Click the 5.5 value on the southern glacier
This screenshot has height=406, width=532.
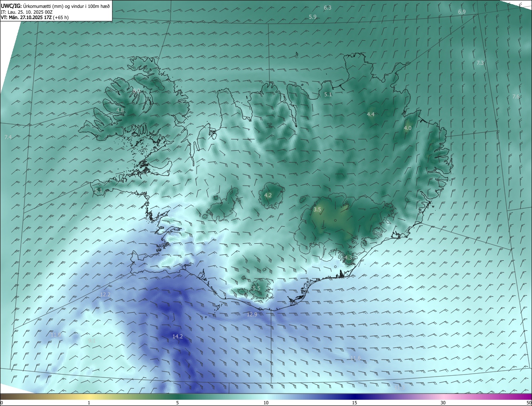[256, 288]
